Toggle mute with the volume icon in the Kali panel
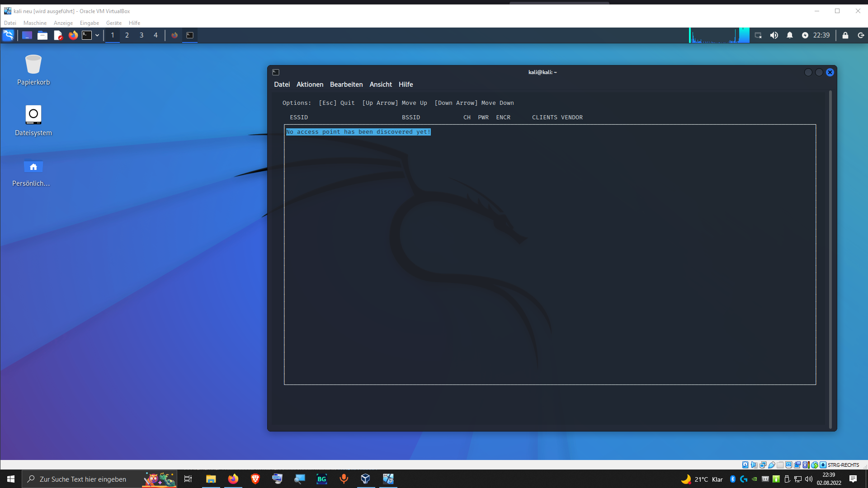The image size is (868, 488). click(774, 35)
